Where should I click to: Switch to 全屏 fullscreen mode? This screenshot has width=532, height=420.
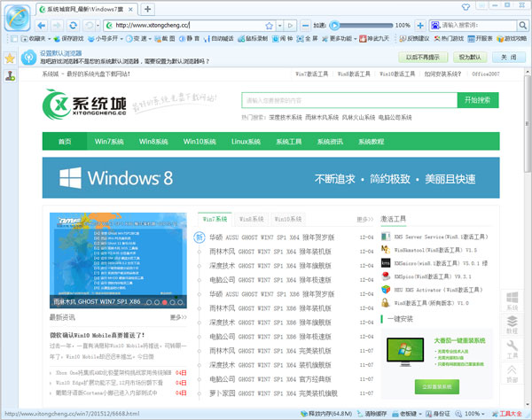pyautogui.click(x=307, y=39)
